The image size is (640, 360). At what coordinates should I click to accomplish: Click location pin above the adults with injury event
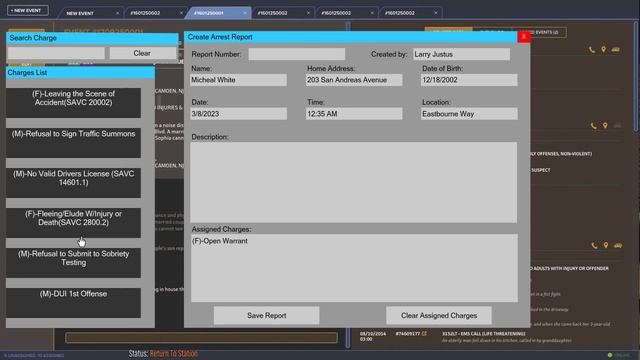point(606,245)
